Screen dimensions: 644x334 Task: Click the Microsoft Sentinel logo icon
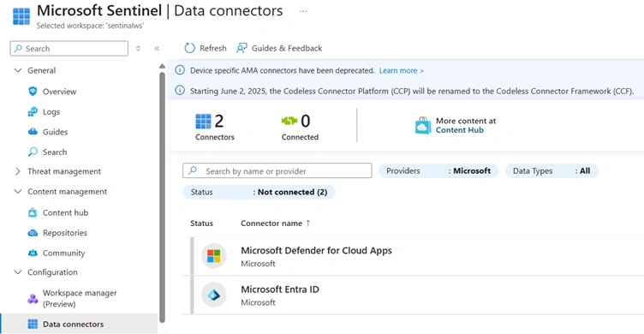21,16
